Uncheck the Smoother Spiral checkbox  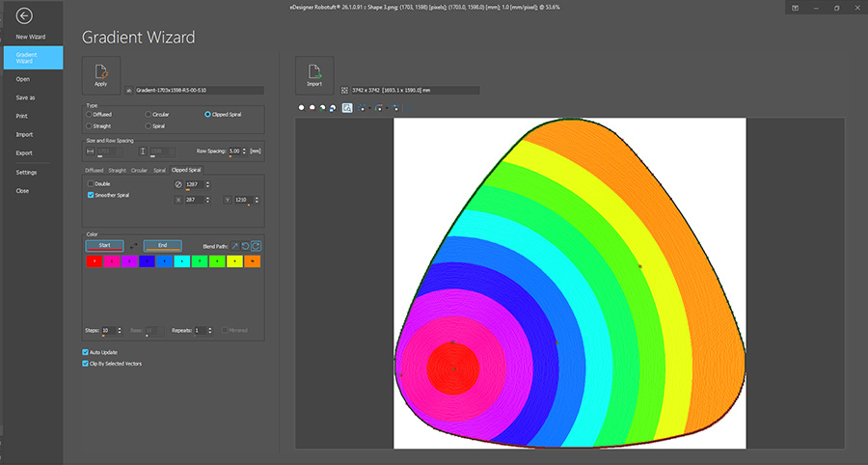click(x=91, y=195)
